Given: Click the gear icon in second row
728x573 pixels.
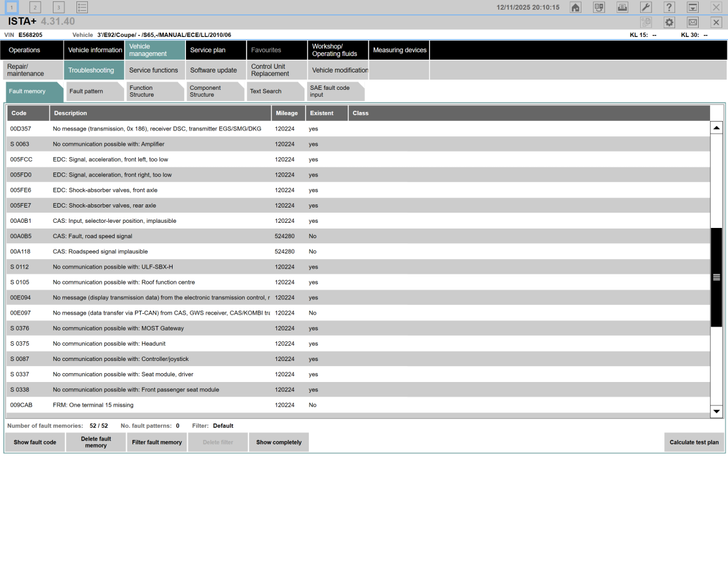Looking at the screenshot, I should tap(669, 22).
